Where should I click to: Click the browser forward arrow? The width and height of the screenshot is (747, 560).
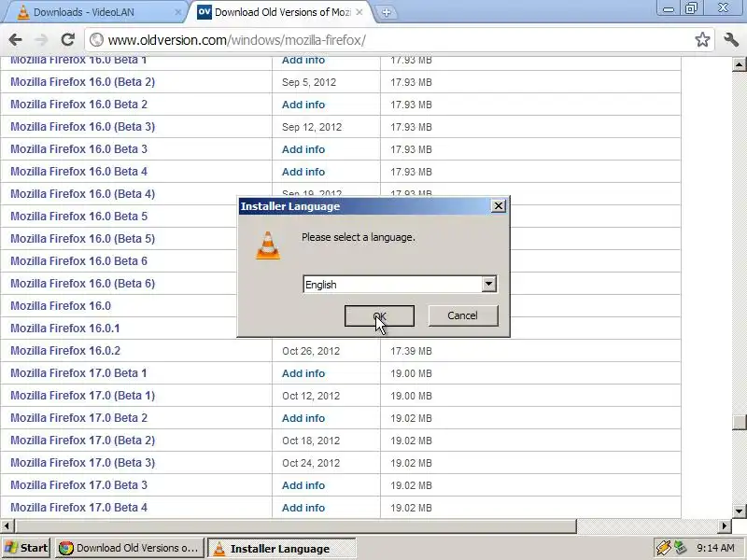coord(42,40)
